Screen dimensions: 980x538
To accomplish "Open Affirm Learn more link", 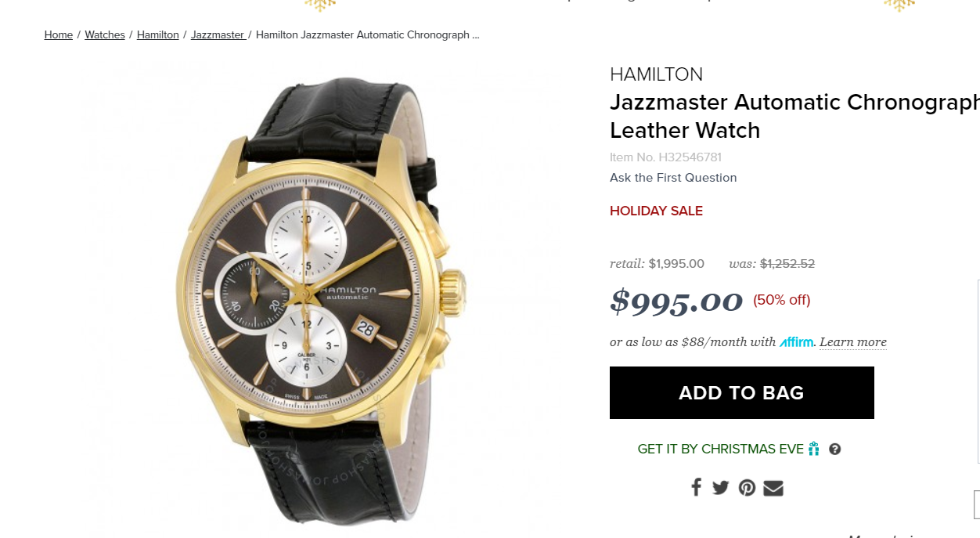I will 853,342.
